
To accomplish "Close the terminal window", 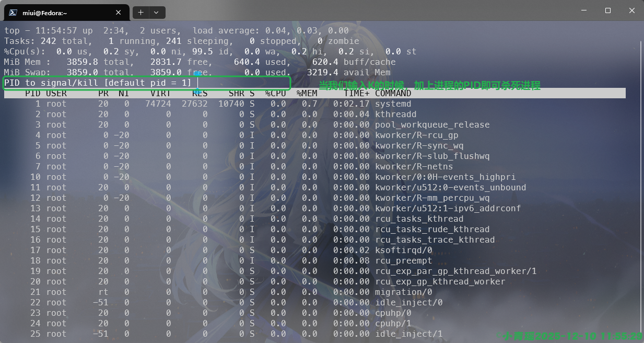I will click(x=631, y=10).
